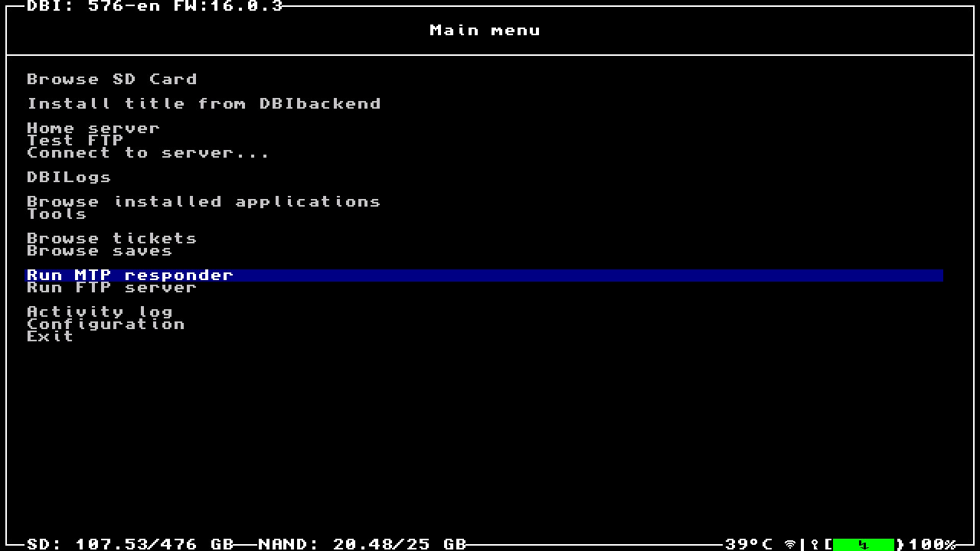This screenshot has height=551, width=980.
Task: Open the Home server entry
Action: 93,128
